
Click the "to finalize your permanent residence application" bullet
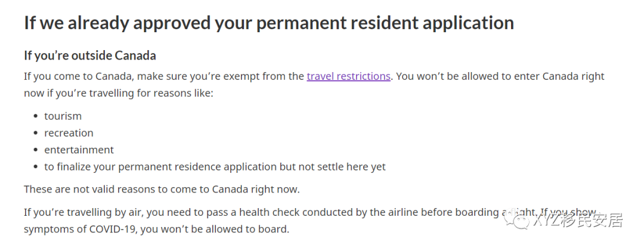tap(215, 167)
